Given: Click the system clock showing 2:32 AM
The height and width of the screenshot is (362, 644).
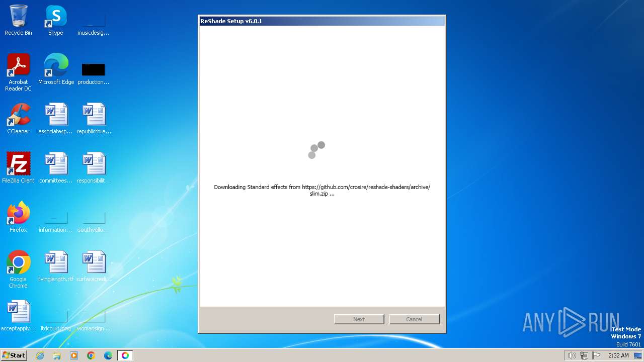Looking at the screenshot, I should tap(618, 355).
